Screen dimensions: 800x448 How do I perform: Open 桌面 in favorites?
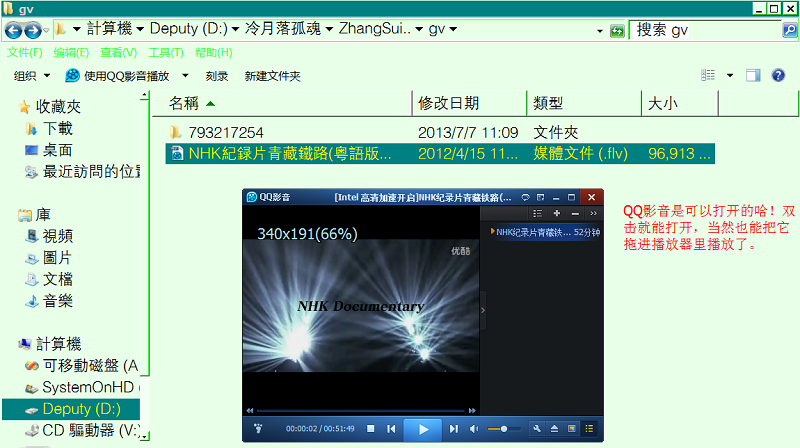pos(49,150)
